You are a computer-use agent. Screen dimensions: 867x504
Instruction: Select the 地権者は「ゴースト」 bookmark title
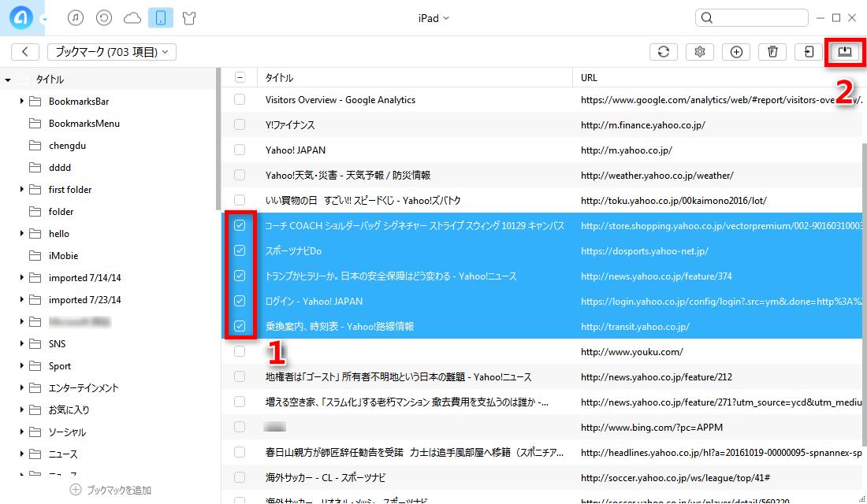click(x=398, y=377)
